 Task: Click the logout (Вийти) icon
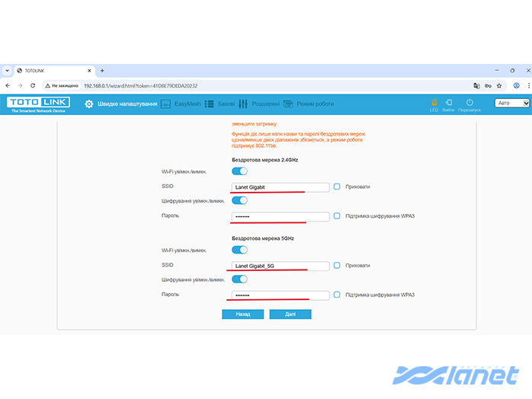[449, 102]
